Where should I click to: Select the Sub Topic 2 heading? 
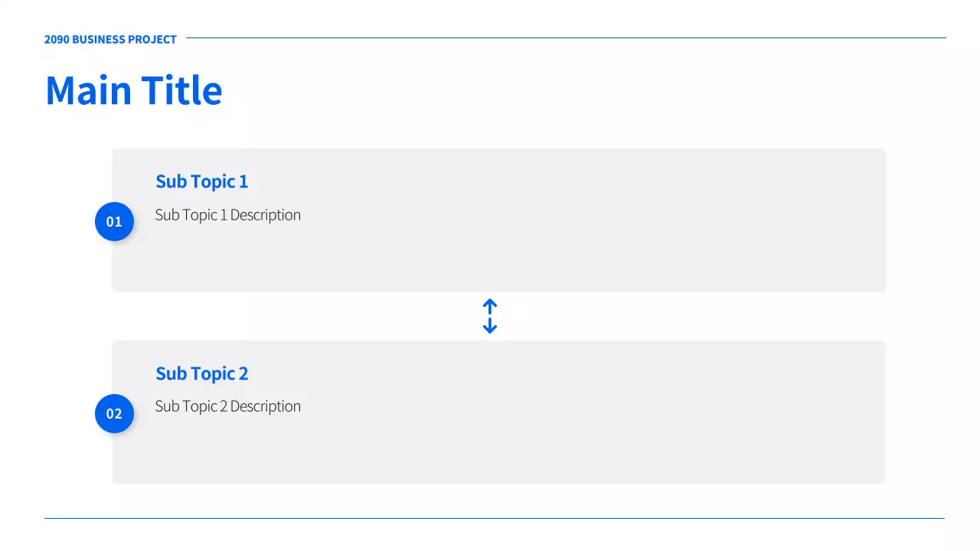pos(201,373)
